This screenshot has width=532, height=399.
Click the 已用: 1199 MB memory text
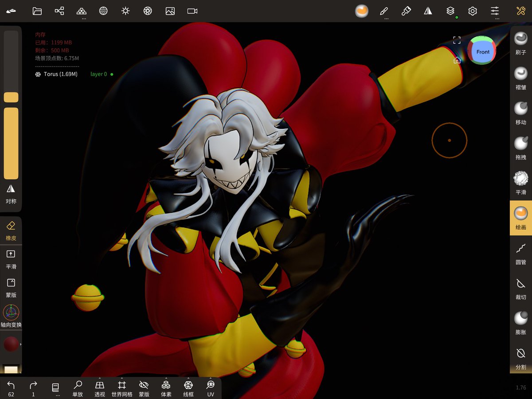[x=53, y=43]
